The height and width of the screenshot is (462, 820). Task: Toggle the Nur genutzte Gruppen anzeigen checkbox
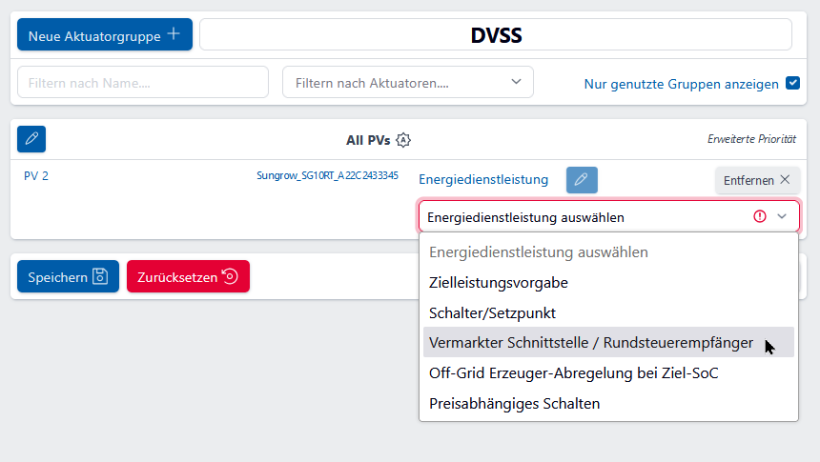[793, 83]
